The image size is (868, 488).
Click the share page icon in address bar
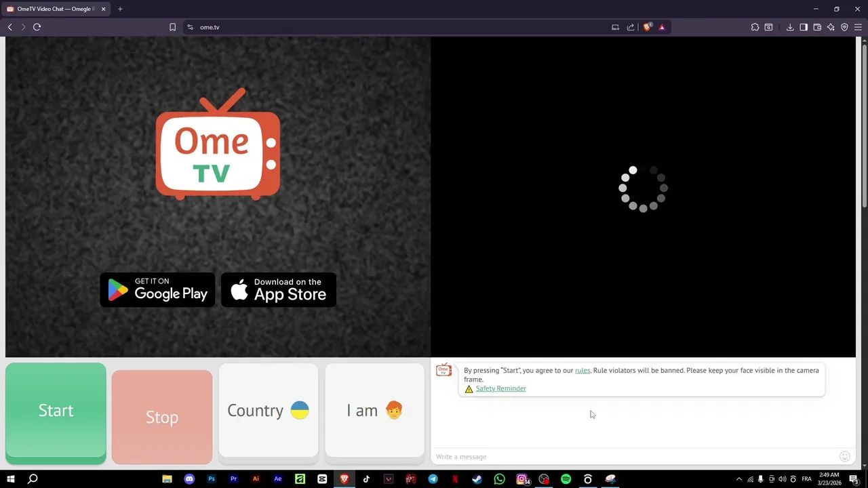[631, 27]
